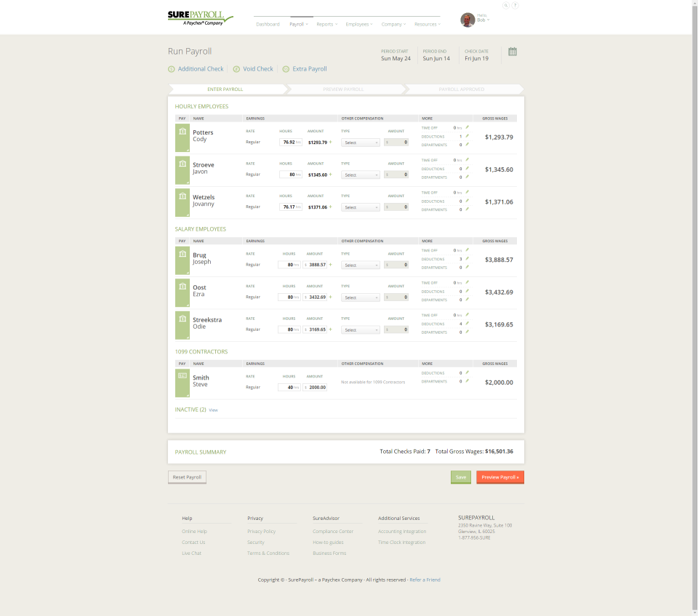Click Bob's profile avatar
This screenshot has height=616, width=698.
468,20
